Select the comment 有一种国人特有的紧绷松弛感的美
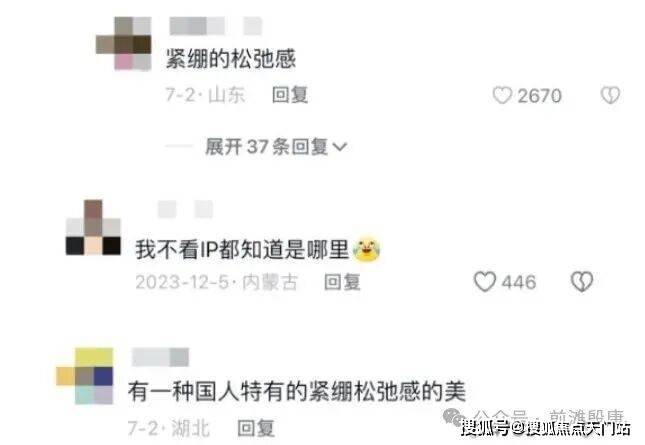645x445 pixels. (297, 391)
